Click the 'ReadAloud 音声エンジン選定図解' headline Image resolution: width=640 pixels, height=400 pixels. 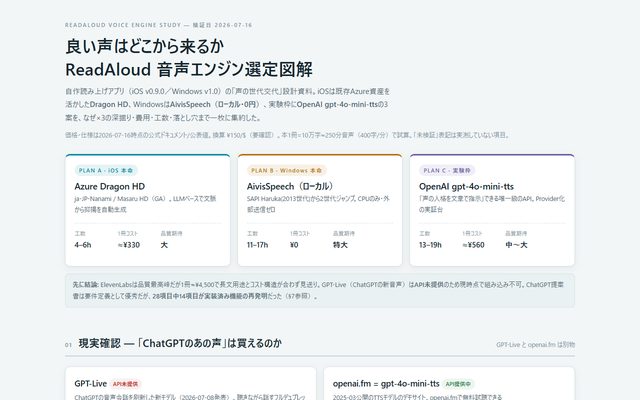tap(189, 69)
